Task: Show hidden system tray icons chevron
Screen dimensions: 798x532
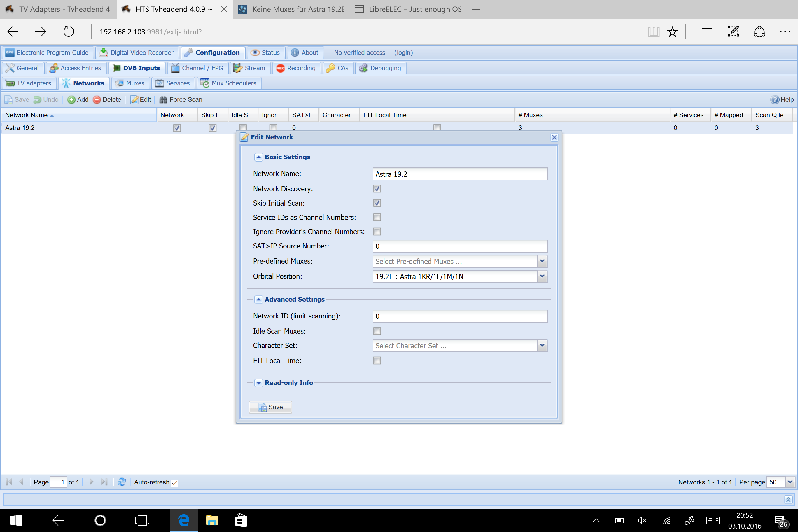Action: (596, 520)
